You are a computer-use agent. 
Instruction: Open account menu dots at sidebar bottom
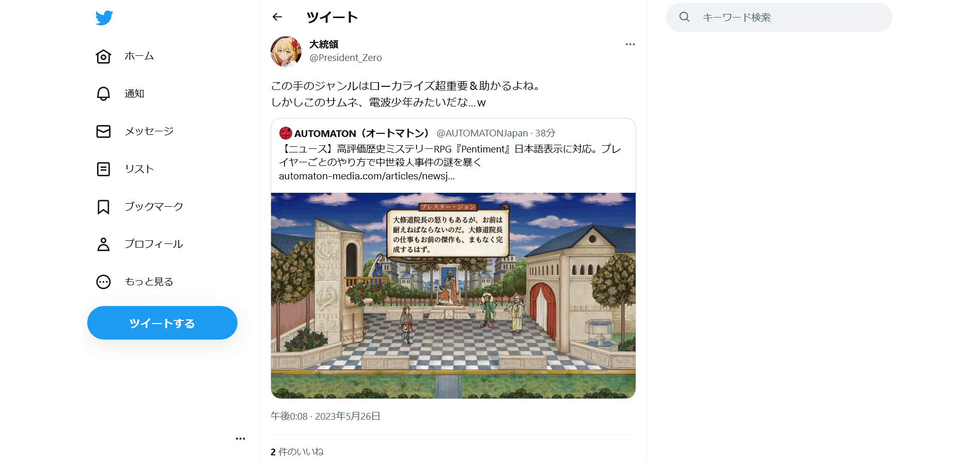(x=240, y=439)
